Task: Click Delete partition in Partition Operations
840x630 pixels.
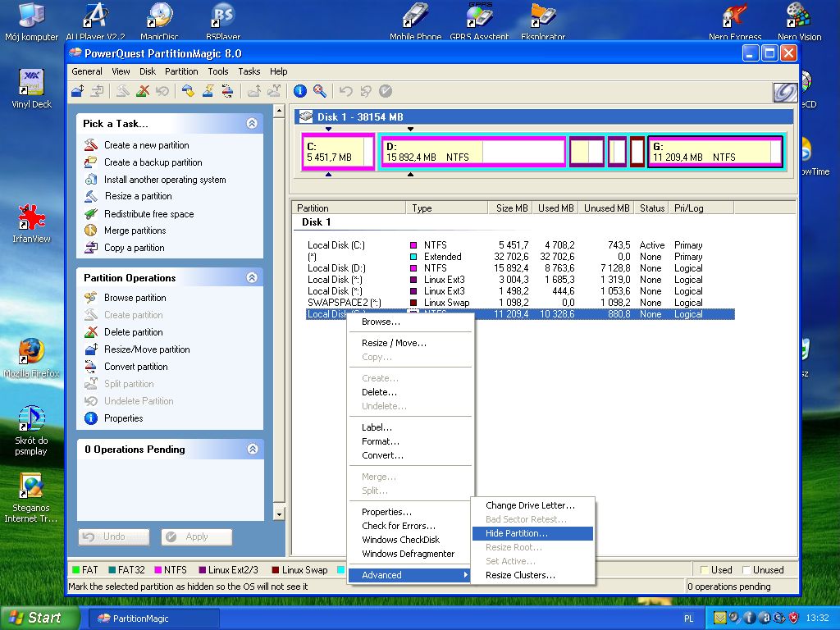Action: [x=134, y=332]
